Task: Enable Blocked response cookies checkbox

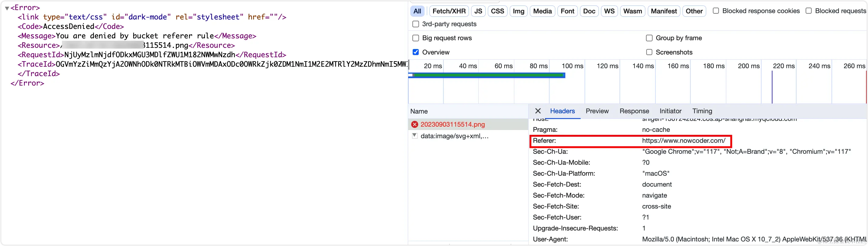Action: point(716,11)
